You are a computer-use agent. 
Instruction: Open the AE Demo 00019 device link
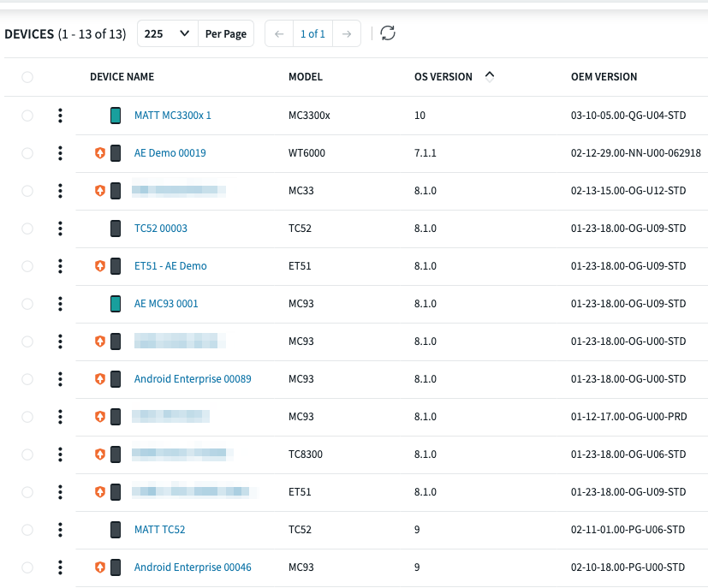[170, 153]
